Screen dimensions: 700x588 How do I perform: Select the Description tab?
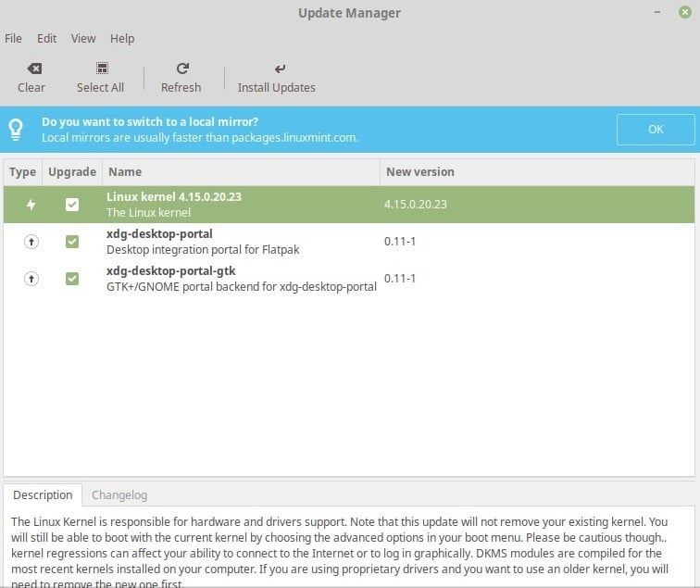[43, 495]
